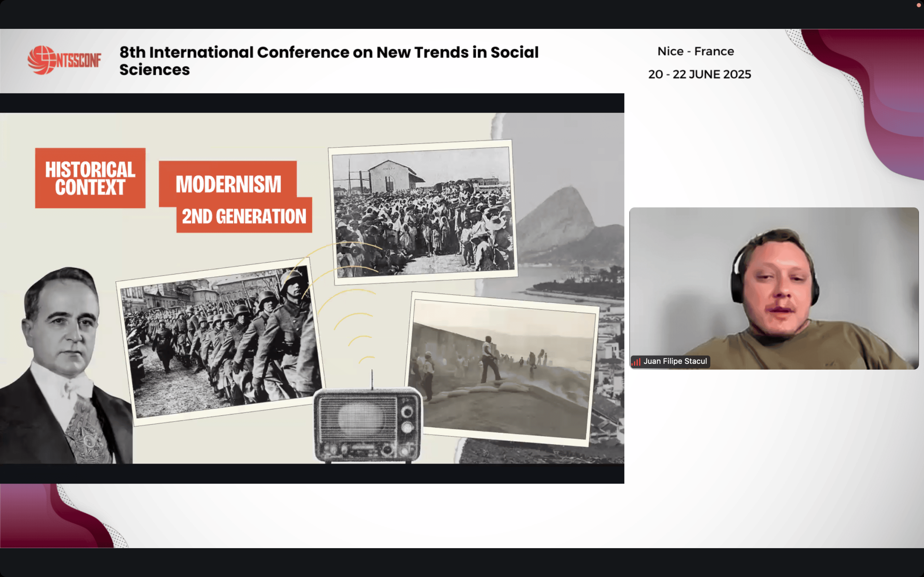Select the NTSSCONF red logo text
Screen dimensions: 924x577
tap(78, 61)
